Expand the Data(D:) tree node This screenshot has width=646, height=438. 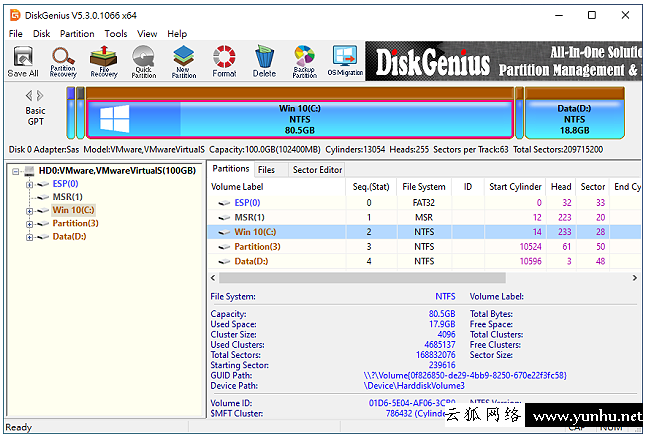pos(29,237)
